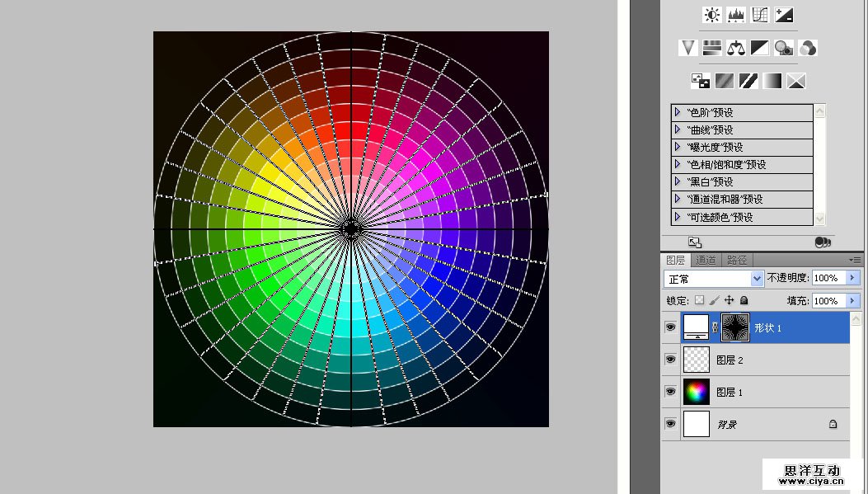Viewport: 868px width, 494px height.
Task: Open the 不透明度 slider arrow
Action: [853, 279]
